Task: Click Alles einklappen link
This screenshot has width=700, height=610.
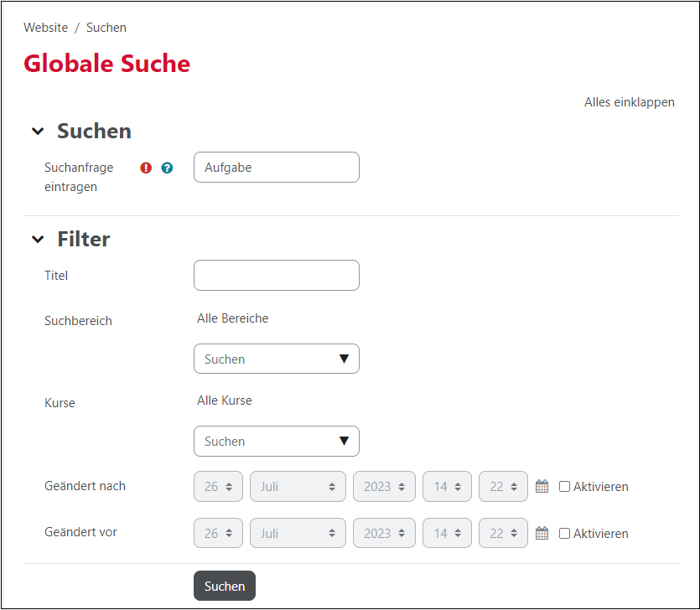Action: click(630, 102)
